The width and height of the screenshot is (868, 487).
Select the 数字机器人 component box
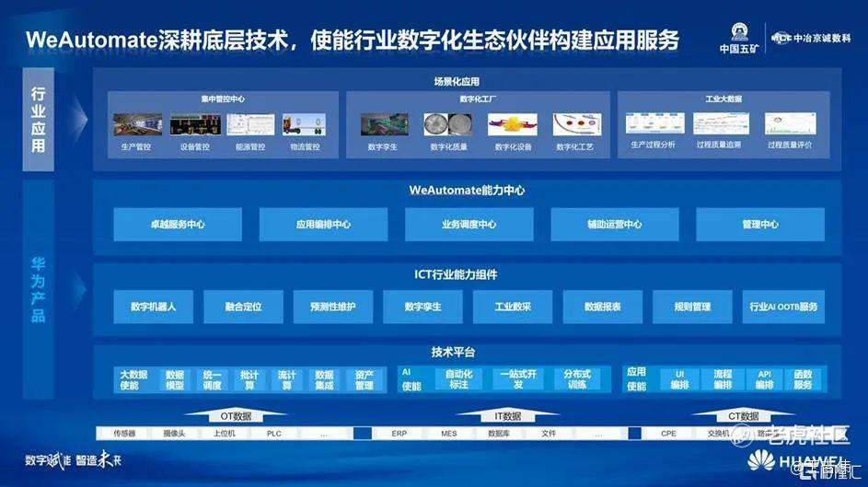(x=154, y=307)
